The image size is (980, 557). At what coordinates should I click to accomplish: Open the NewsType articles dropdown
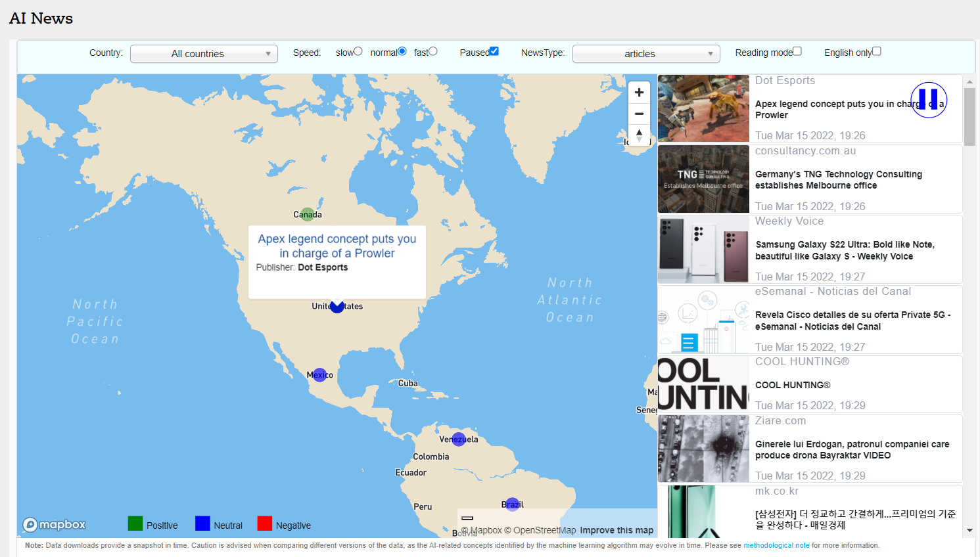646,54
